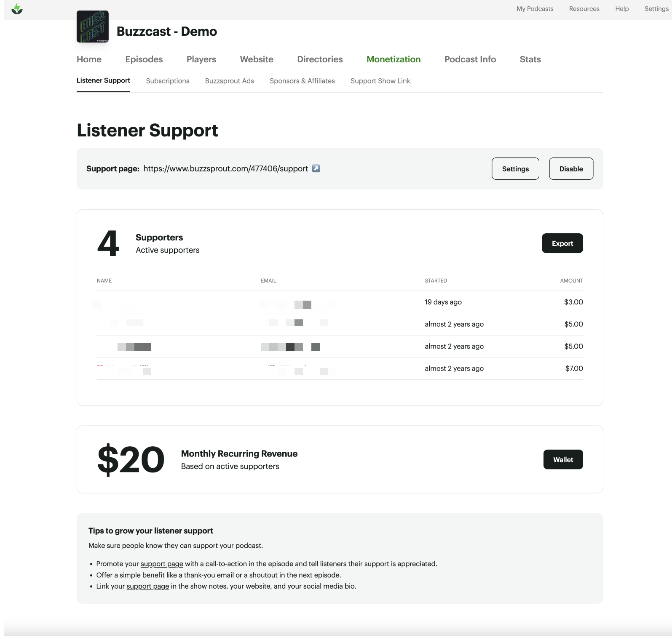Click the support page URL
The width and height of the screenshot is (672, 640).
225,168
